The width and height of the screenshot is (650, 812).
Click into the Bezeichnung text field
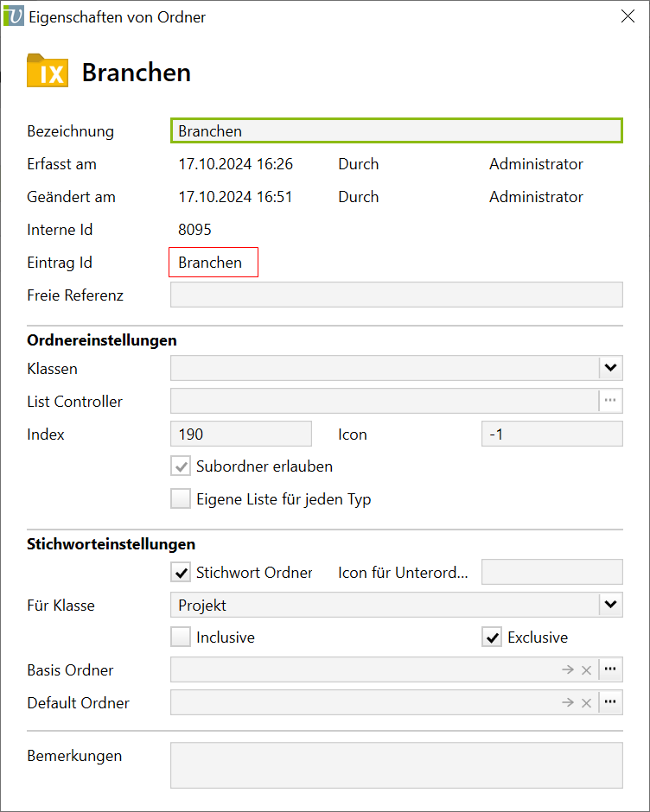coord(396,130)
